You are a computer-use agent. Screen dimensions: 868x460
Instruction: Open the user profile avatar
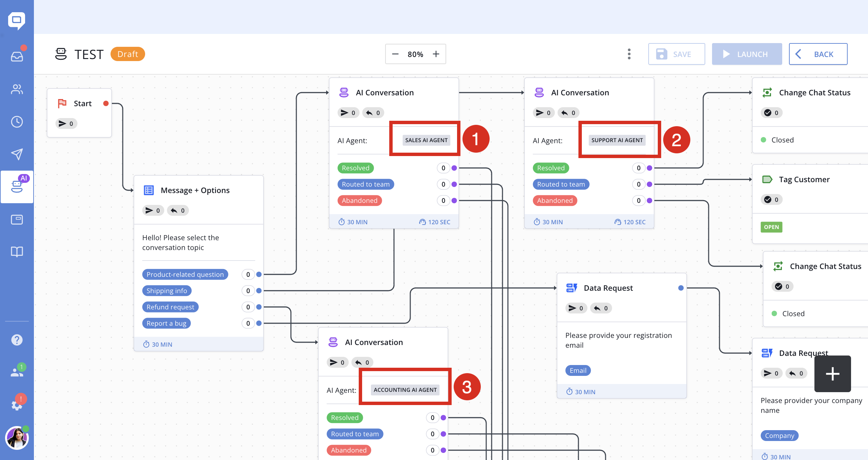[x=17, y=438]
